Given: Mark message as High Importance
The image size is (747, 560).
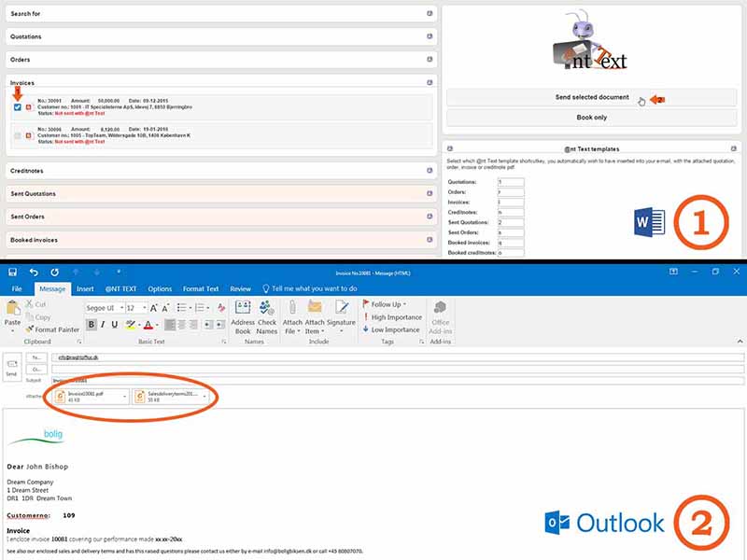Looking at the screenshot, I should 390,317.
